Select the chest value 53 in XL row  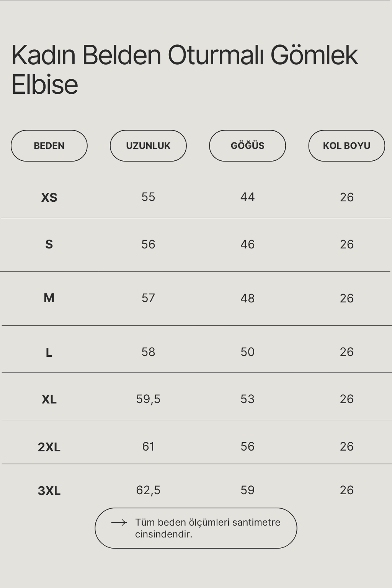click(247, 399)
